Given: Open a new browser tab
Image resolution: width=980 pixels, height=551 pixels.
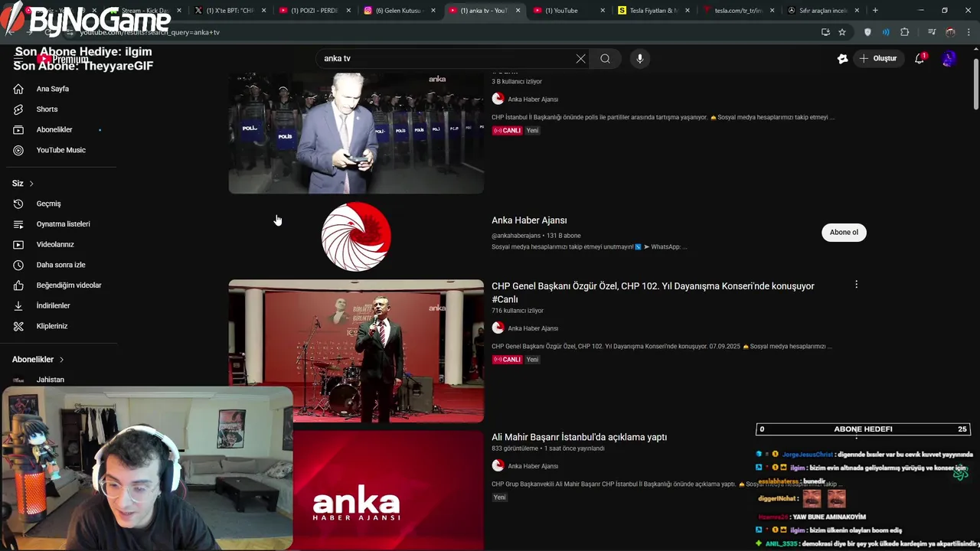Looking at the screenshot, I should pyautogui.click(x=875, y=11).
